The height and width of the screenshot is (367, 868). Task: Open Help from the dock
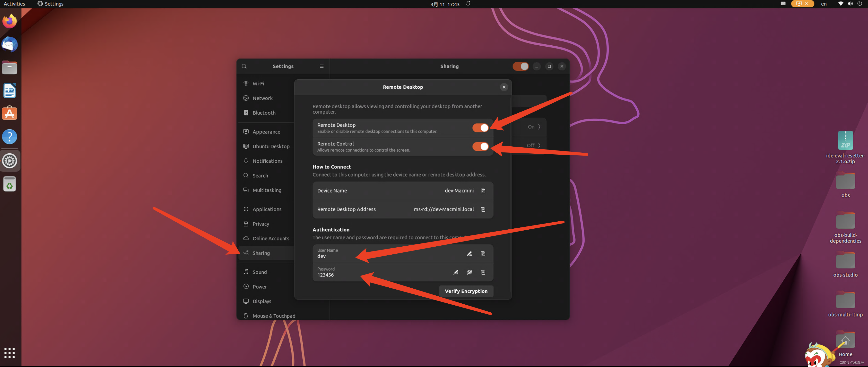click(9, 137)
